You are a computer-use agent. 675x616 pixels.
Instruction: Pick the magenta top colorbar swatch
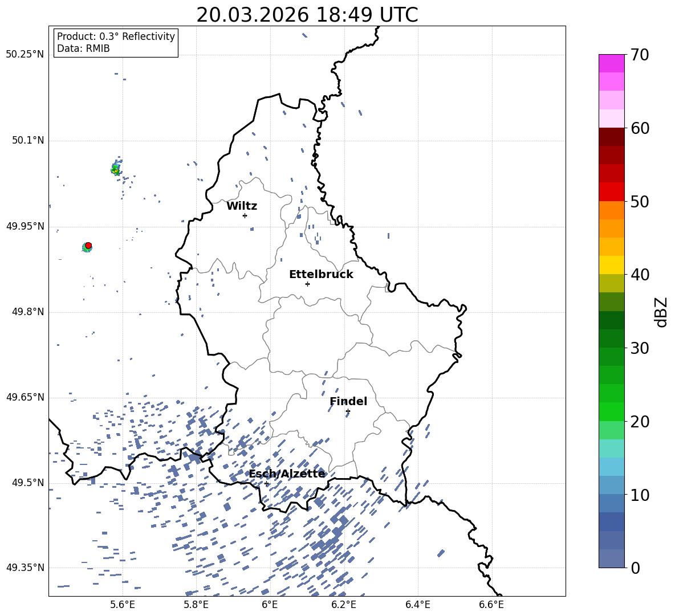[x=612, y=63]
